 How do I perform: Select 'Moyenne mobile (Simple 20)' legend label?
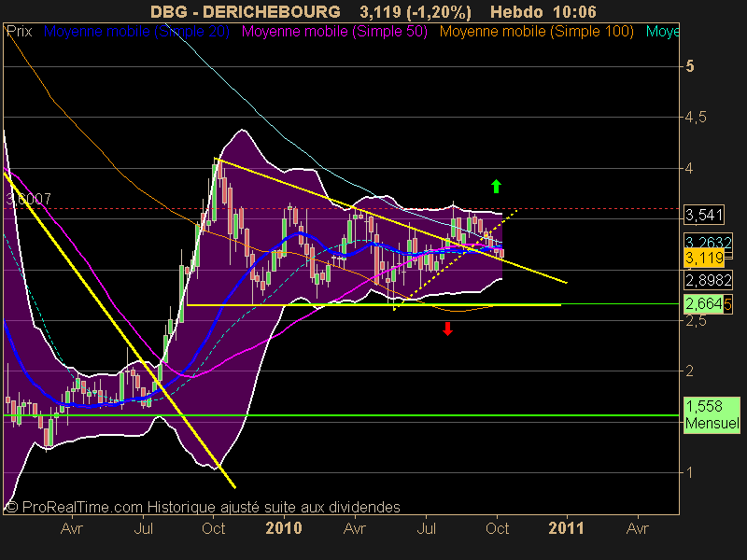coord(136,32)
